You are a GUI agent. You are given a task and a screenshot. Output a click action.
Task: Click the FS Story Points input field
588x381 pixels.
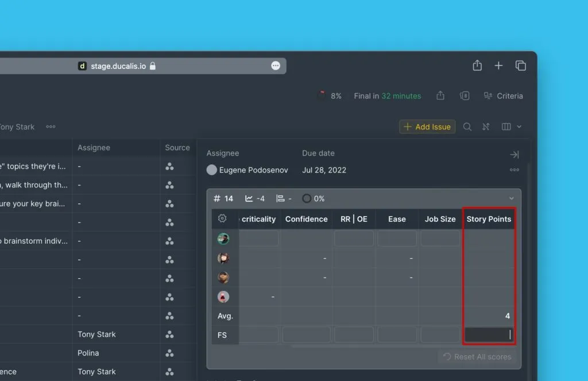(x=489, y=335)
